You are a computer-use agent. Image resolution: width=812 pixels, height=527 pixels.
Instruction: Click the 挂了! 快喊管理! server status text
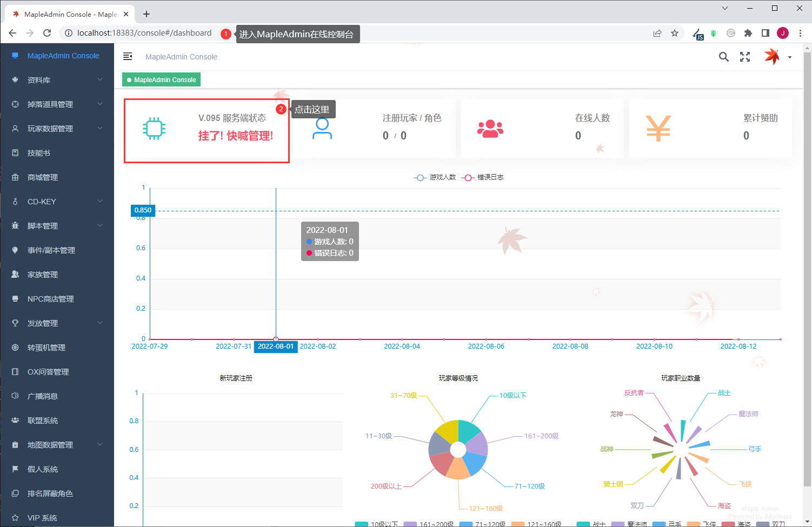(x=236, y=136)
